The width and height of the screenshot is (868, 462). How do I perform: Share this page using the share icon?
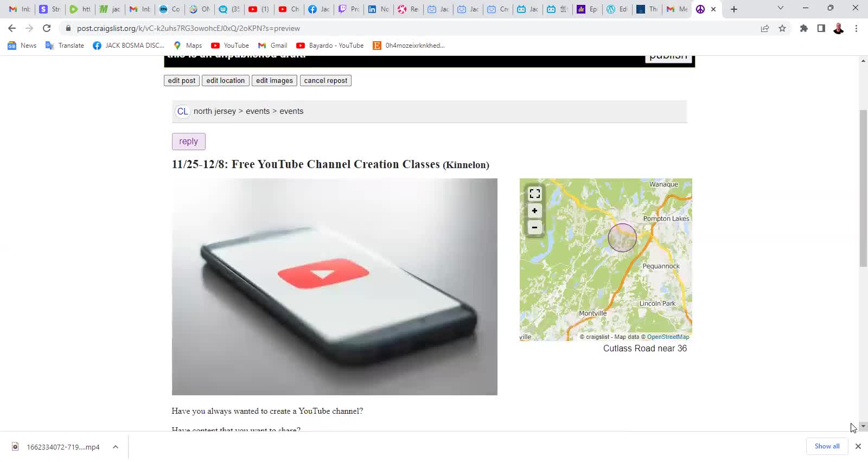click(765, 28)
